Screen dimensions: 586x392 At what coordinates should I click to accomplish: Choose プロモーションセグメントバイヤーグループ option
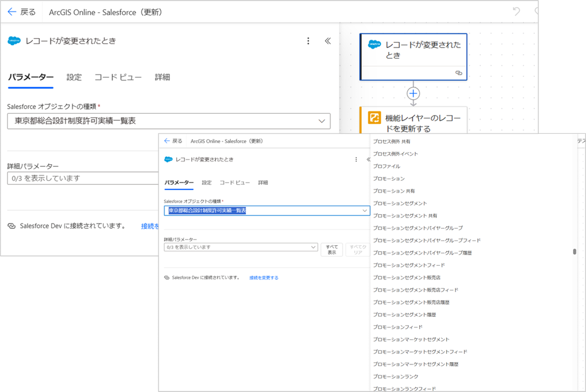click(x=418, y=228)
